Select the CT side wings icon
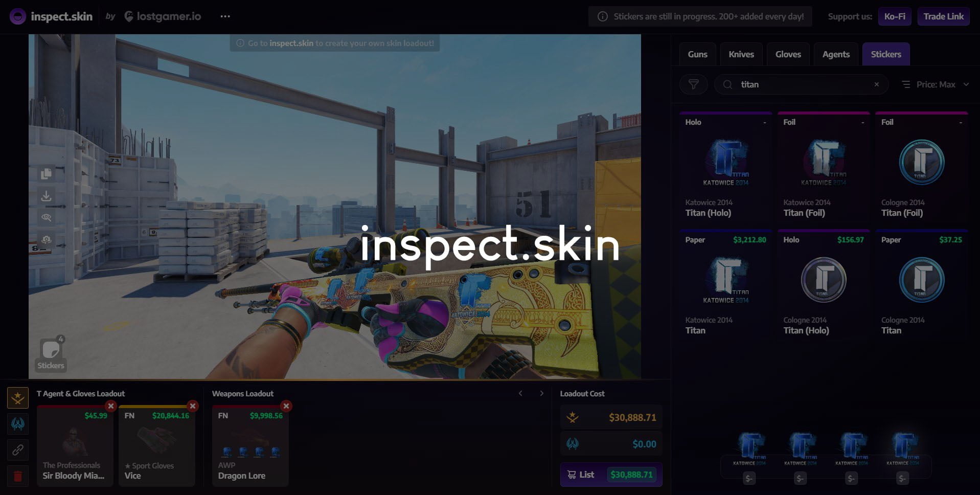The height and width of the screenshot is (495, 980). click(x=18, y=424)
